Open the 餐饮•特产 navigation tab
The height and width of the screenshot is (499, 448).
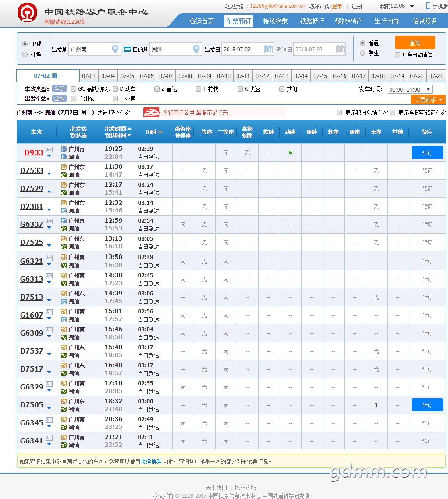tap(349, 21)
